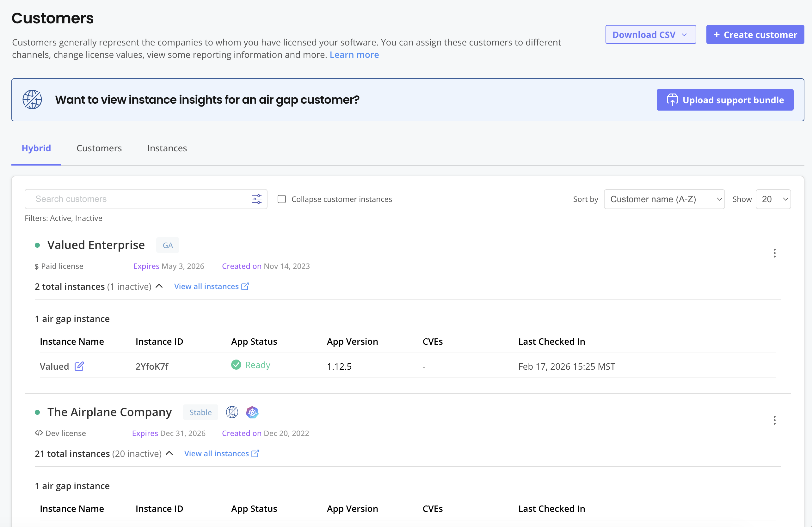
Task: Click the code icon beside Dev license
Action: point(38,433)
